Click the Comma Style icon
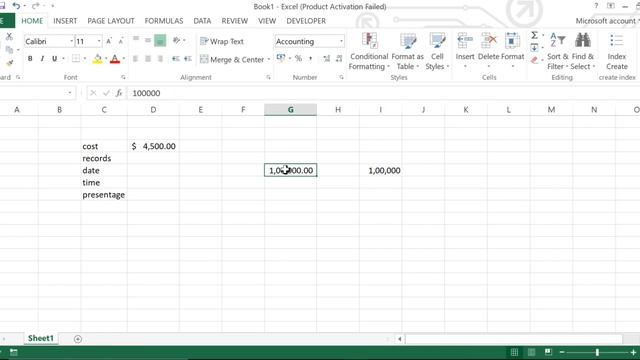 point(311,59)
